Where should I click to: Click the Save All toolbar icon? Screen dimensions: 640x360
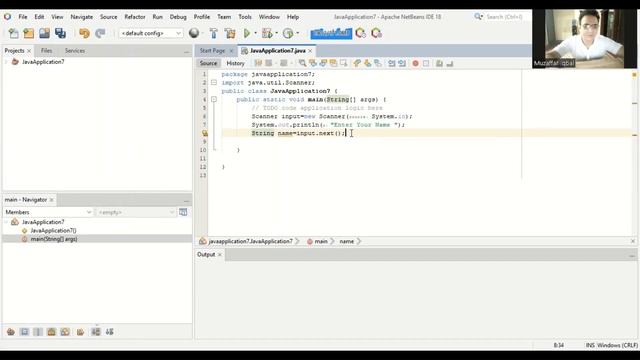click(x=60, y=33)
